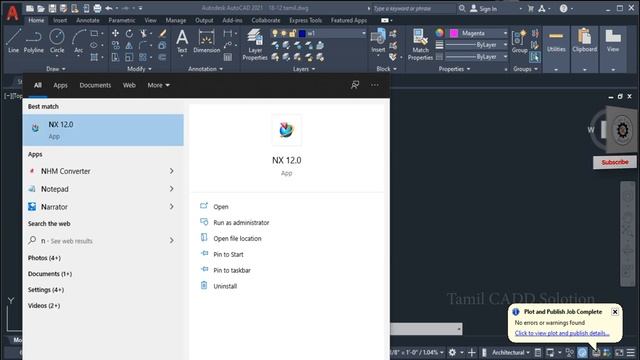Image resolution: width=640 pixels, height=360 pixels.
Task: Expand Notepad result chevron
Action: [171, 189]
